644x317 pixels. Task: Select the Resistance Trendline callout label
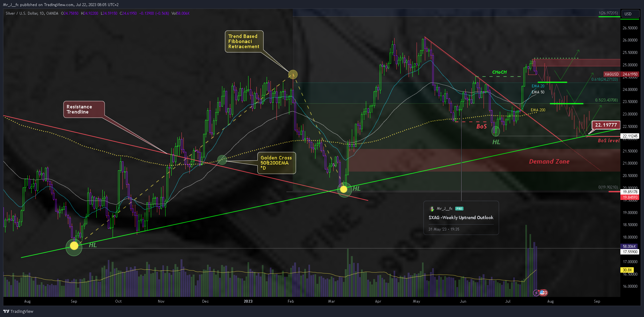click(x=84, y=109)
